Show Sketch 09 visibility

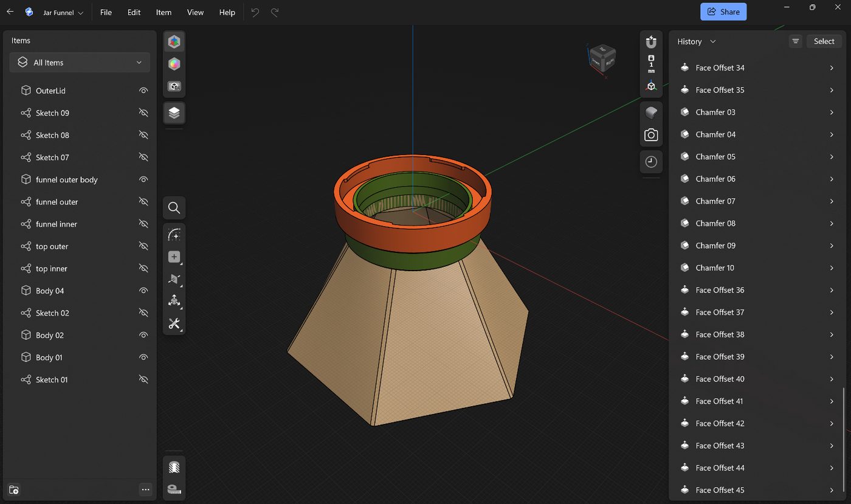pyautogui.click(x=143, y=113)
